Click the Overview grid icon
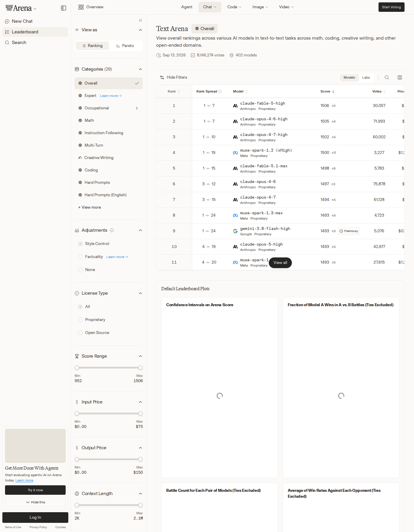The height and width of the screenshot is (532, 414). point(81,7)
